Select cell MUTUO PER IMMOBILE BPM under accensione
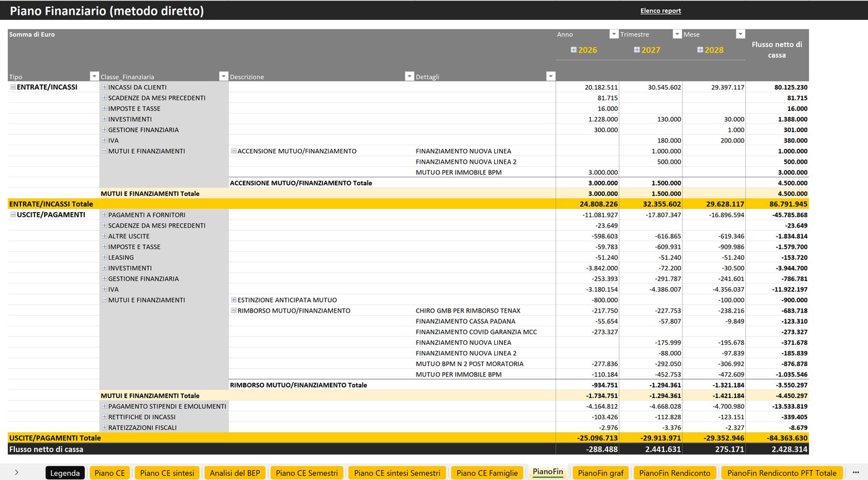 (x=459, y=172)
